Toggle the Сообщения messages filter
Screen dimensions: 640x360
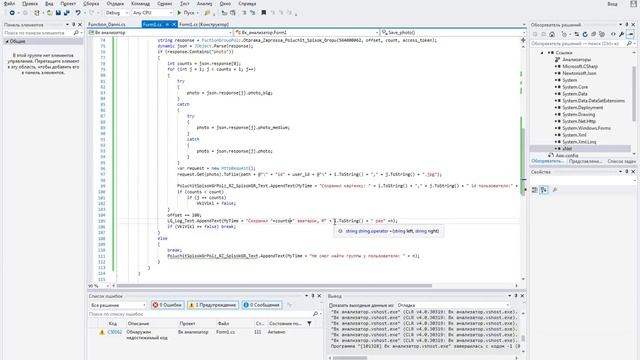coord(262,305)
